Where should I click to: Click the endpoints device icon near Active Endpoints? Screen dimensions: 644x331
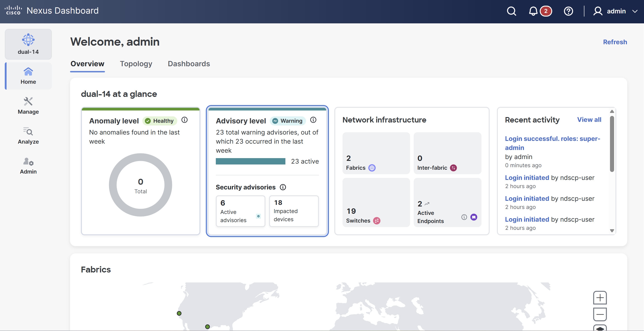474,217
